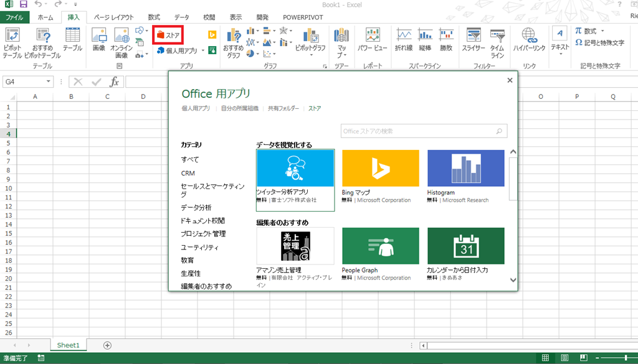Insert a 勝敗 sparkline
Viewport: 638px width, 364px height.
tap(446, 39)
